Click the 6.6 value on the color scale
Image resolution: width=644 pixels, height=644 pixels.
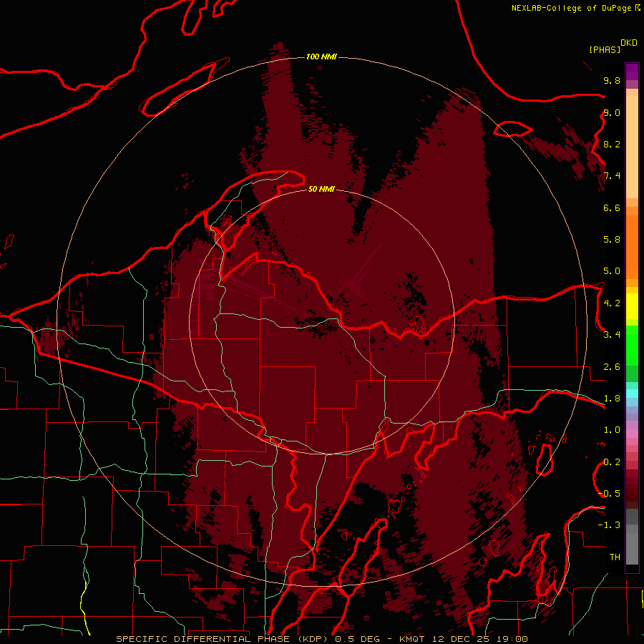[x=612, y=208]
